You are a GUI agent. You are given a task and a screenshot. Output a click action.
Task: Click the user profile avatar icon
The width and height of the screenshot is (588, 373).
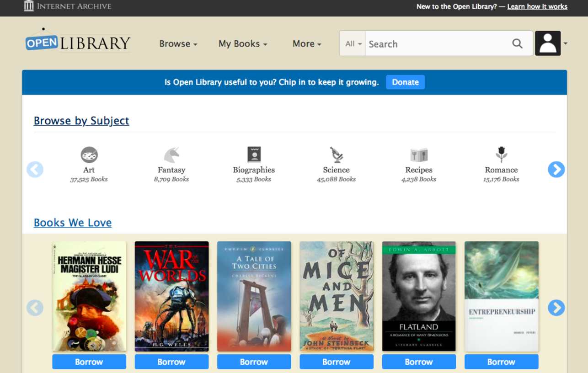pyautogui.click(x=548, y=43)
